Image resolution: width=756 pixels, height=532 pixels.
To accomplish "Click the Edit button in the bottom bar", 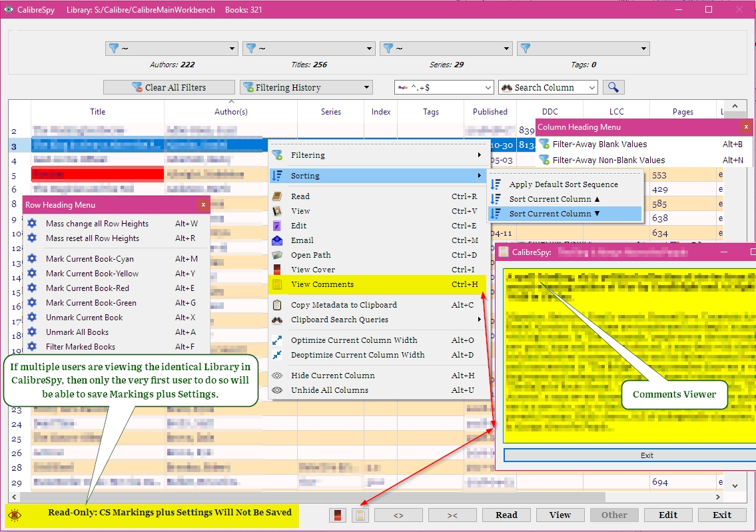I will 668,515.
